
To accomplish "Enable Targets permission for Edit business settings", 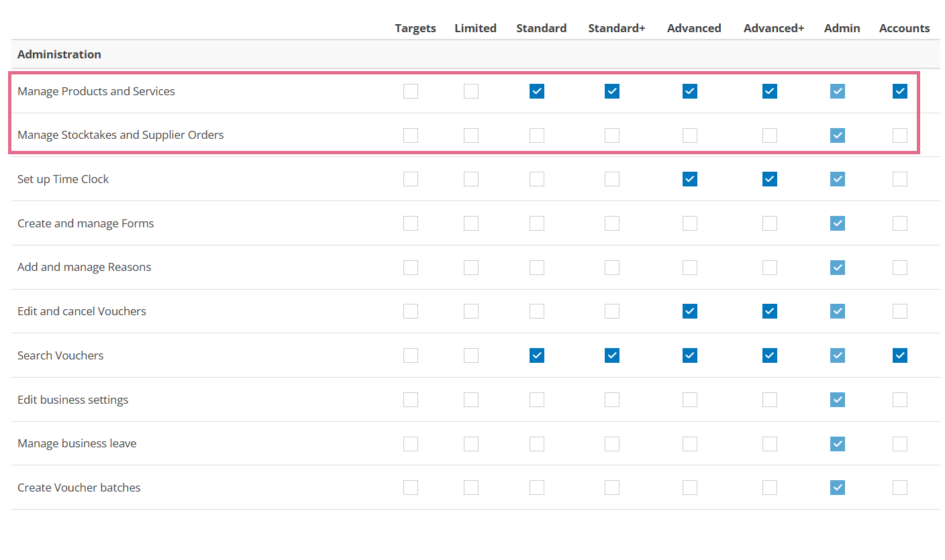I will 411,399.
